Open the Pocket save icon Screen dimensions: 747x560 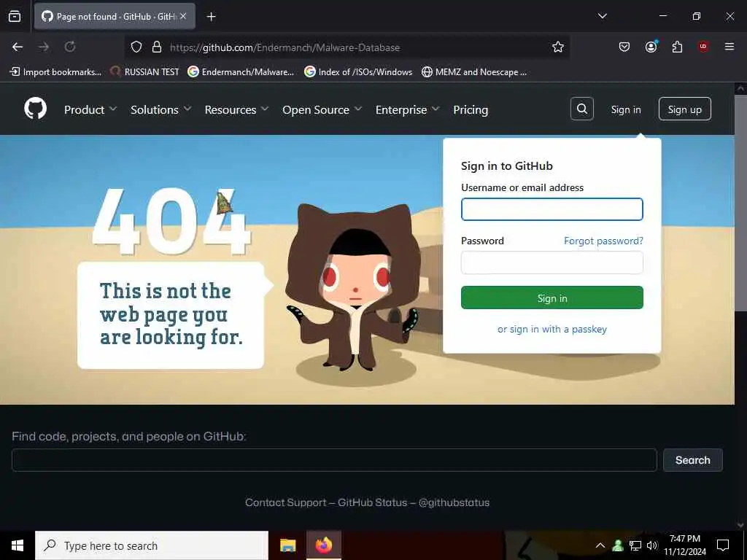point(624,47)
